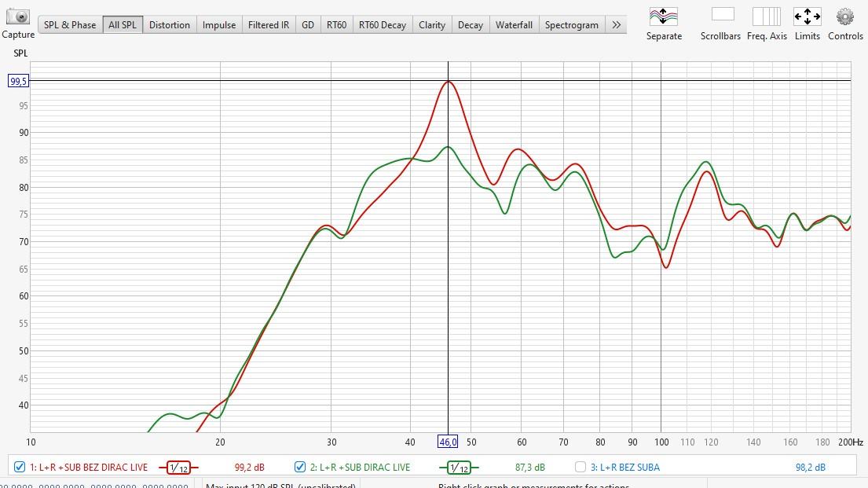Click the Separate traces icon

point(664,17)
